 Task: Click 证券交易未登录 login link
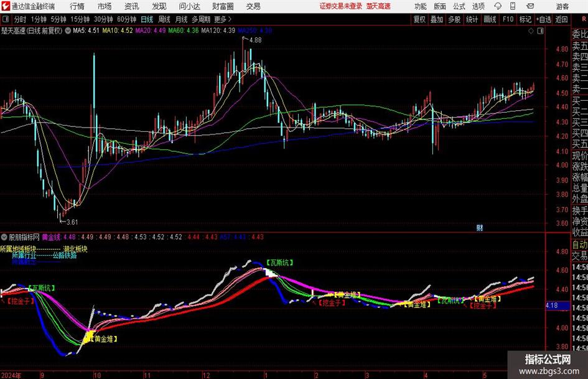(341, 6)
